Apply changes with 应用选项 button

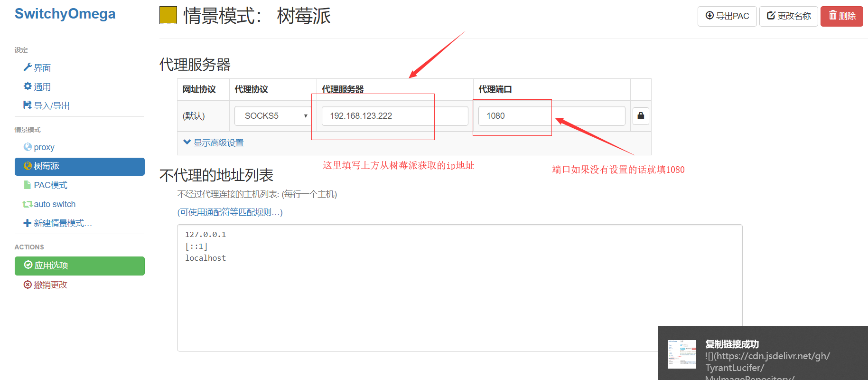[x=80, y=266]
